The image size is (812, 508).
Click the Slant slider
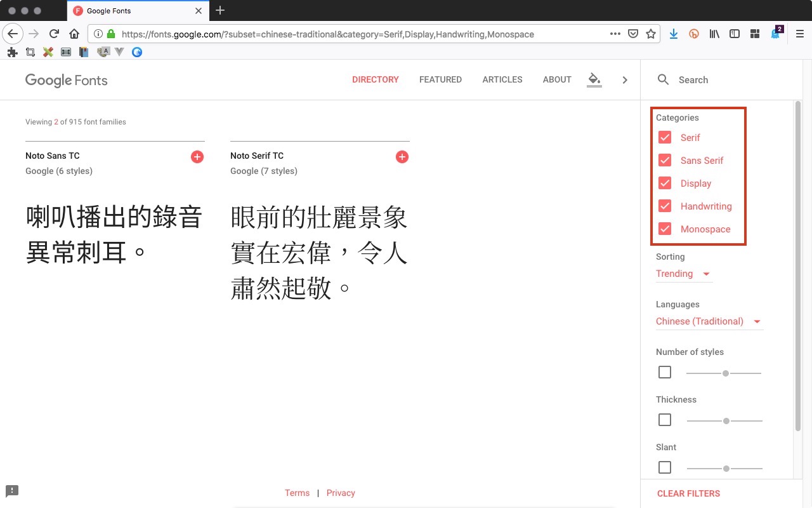pyautogui.click(x=724, y=469)
